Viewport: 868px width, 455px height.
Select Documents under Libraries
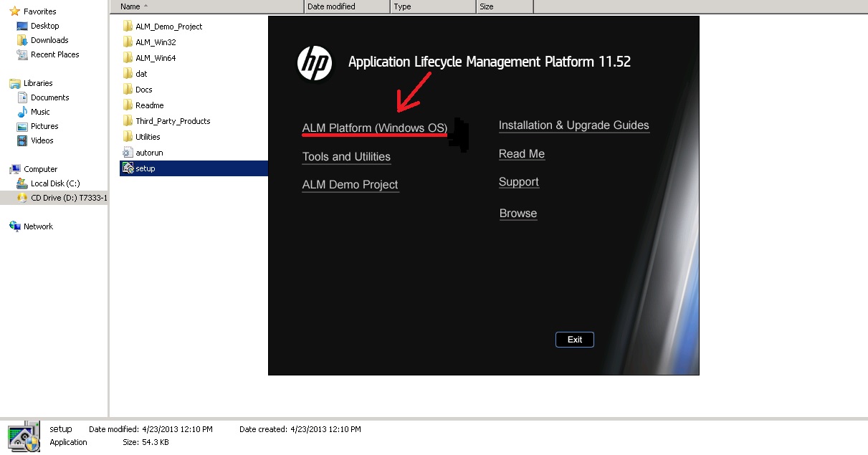(x=50, y=97)
